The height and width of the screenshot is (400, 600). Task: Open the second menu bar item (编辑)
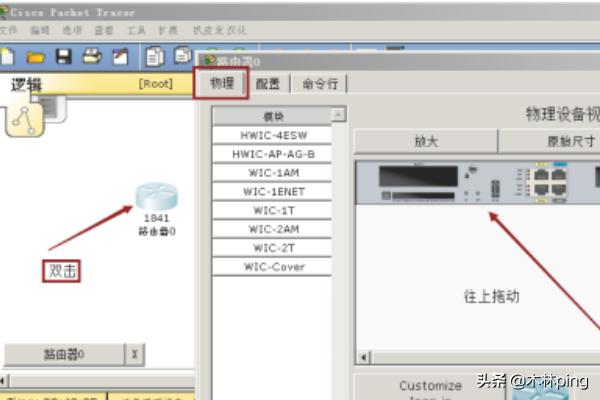(40, 30)
